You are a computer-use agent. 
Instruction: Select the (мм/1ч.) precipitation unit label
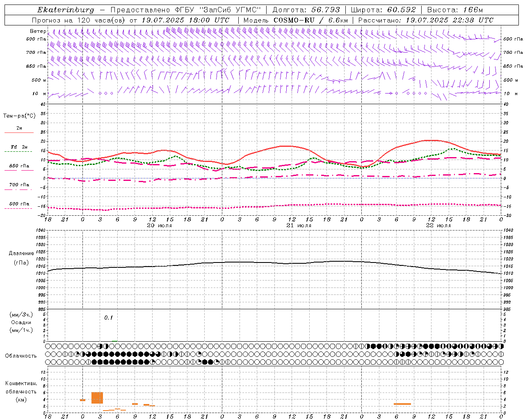21,330
